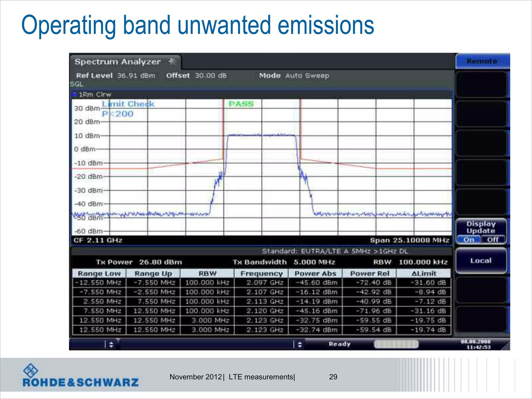This screenshot has height=399, width=532.
Task: Select the 2.107 GHz frequency cell
Action: [261, 292]
